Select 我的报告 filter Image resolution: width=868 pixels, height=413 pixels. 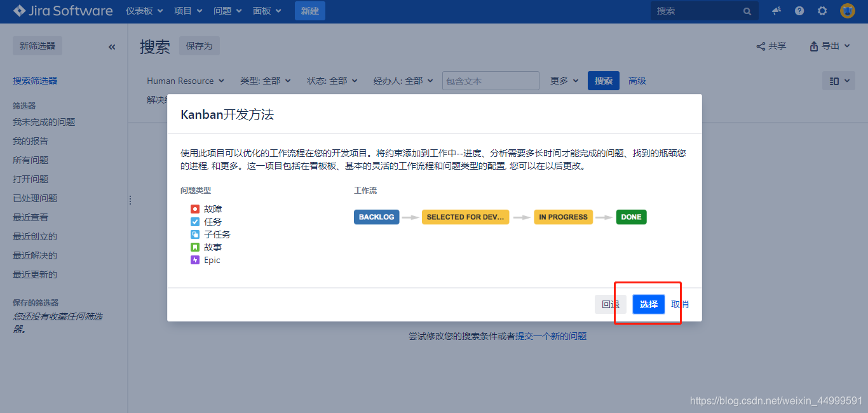click(31, 141)
